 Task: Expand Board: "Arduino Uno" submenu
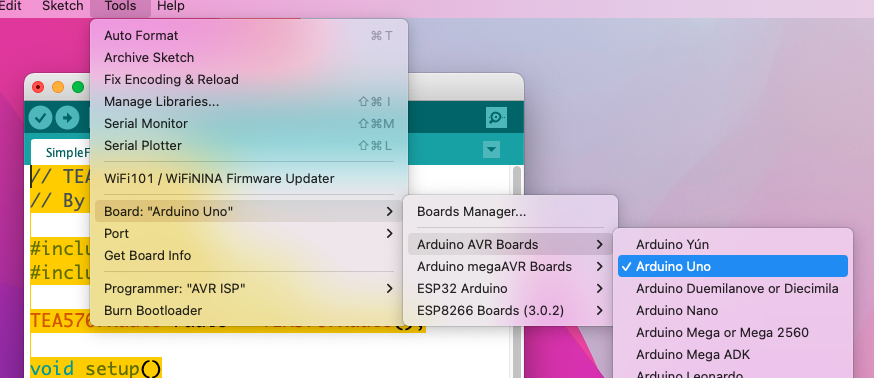coord(249,211)
